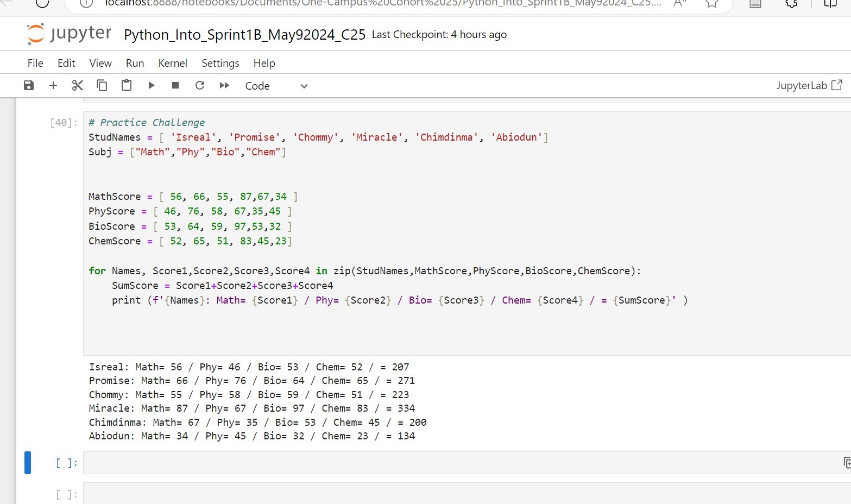Viewport: 851px width, 504px height.
Task: Click the empty code cell with blue selection bar
Action: point(467,463)
